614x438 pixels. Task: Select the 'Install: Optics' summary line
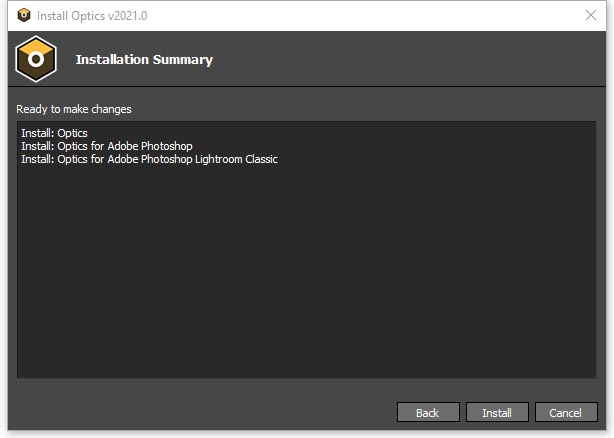point(54,133)
